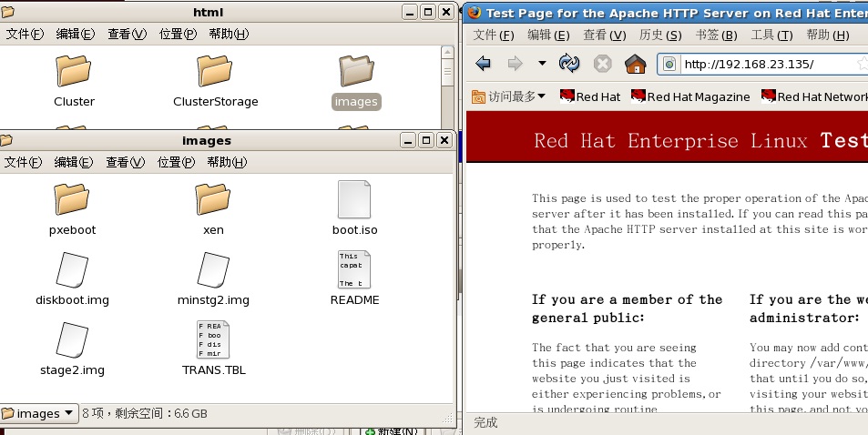Image resolution: width=868 pixels, height=435 pixels.
Task: Click the Firefox stop loading button
Action: [602, 64]
